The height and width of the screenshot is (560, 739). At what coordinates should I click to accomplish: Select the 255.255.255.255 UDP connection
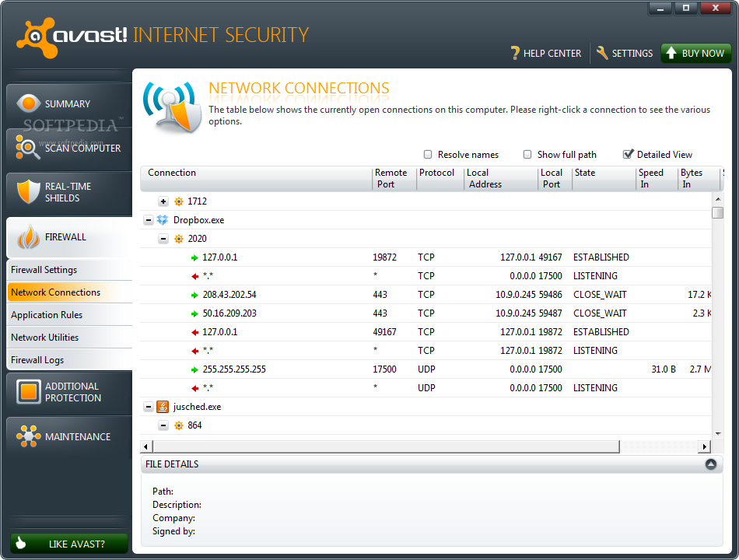coord(426,369)
